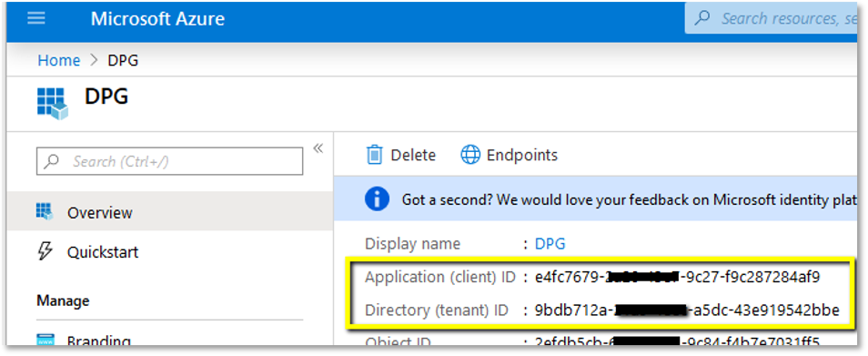Click the magnifier icon in top search bar
The image size is (868, 356).
(x=702, y=18)
